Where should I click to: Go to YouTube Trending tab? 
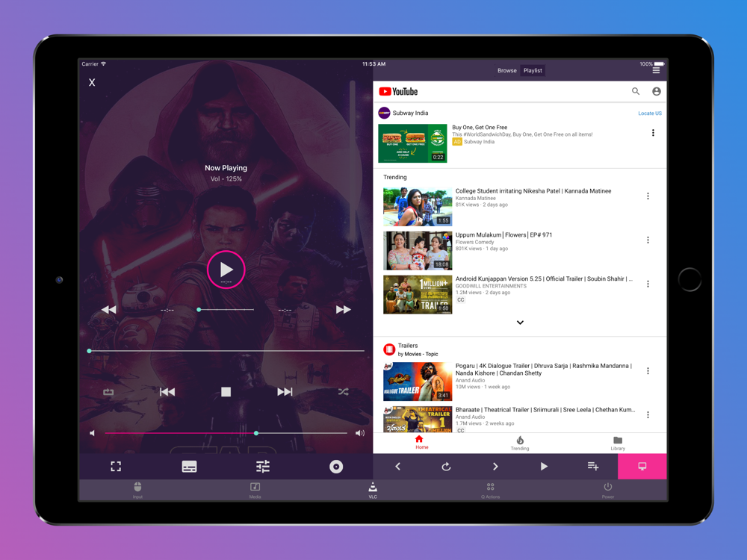click(520, 442)
